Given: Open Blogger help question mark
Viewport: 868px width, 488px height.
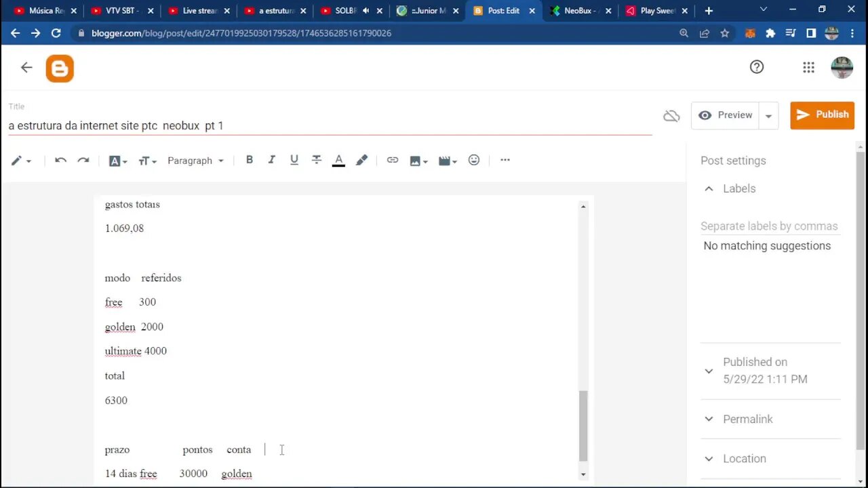Looking at the screenshot, I should (757, 67).
